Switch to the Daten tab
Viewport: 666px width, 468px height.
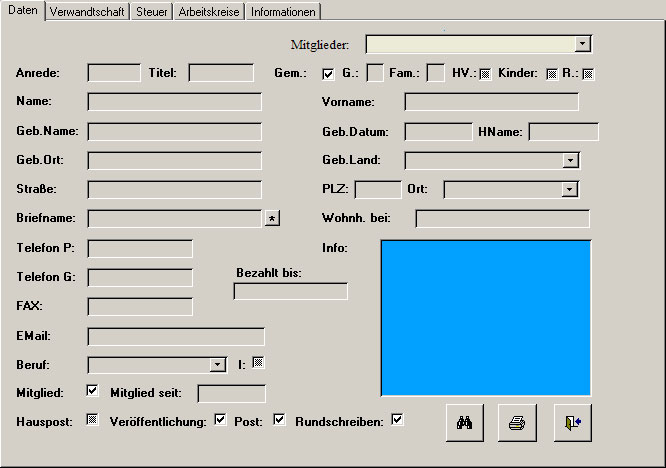pos(23,10)
